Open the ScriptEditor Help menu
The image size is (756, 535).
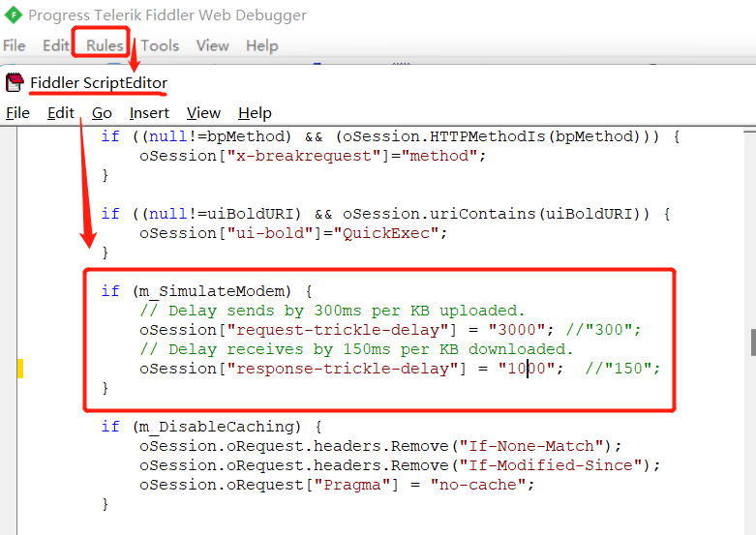[255, 113]
